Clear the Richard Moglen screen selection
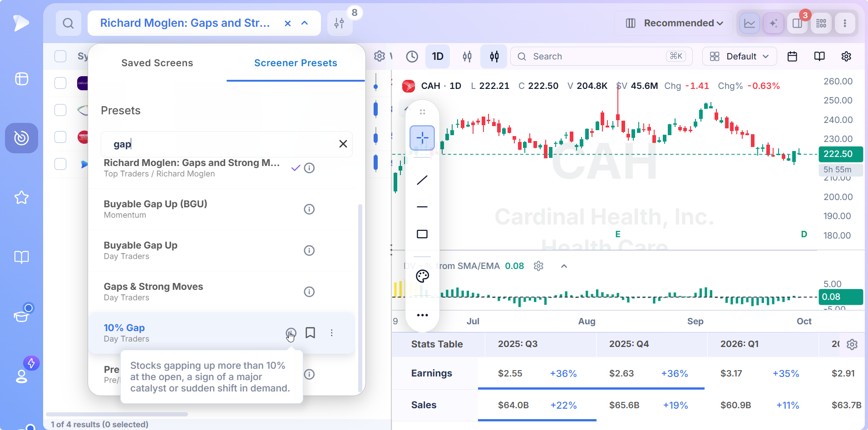 pos(287,23)
